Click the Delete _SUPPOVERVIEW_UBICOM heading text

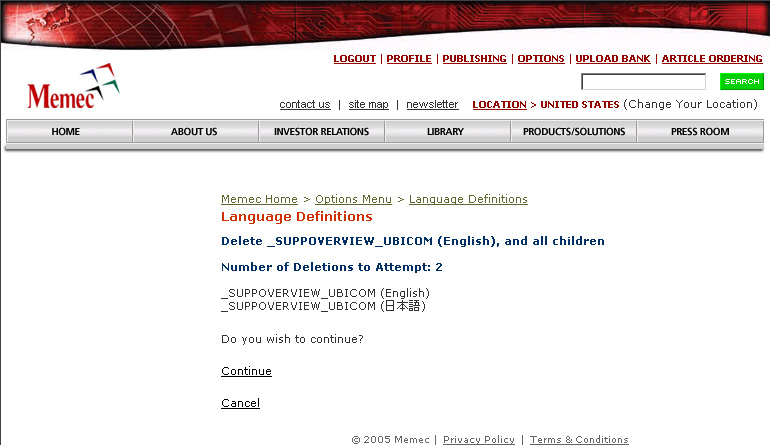(x=412, y=241)
